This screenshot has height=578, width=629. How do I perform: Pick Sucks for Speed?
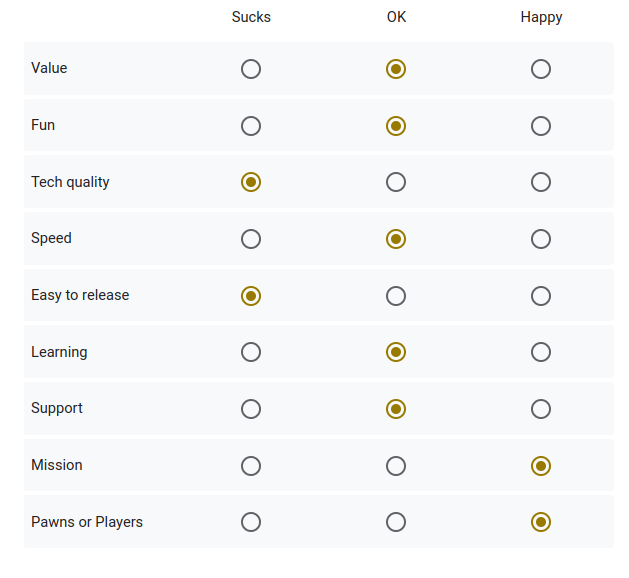(251, 239)
